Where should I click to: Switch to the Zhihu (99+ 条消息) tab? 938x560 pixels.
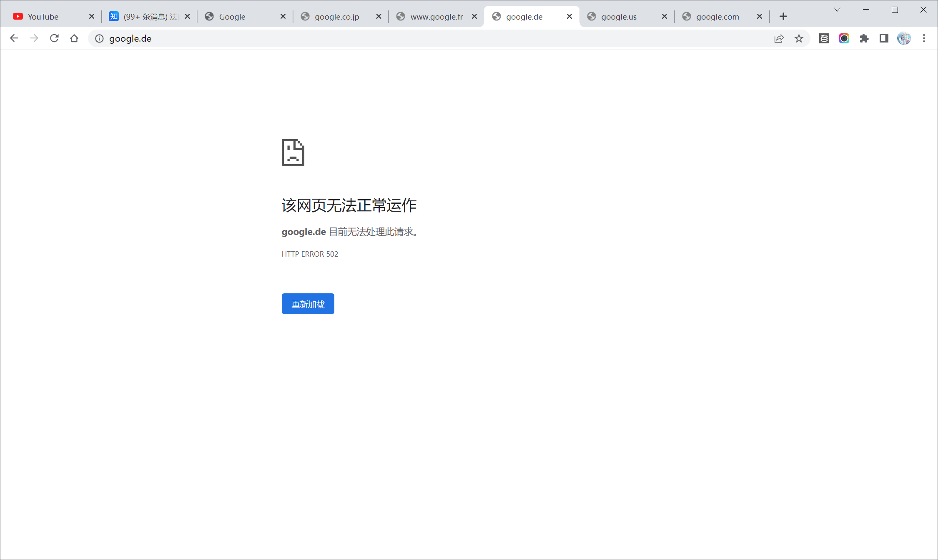click(149, 16)
